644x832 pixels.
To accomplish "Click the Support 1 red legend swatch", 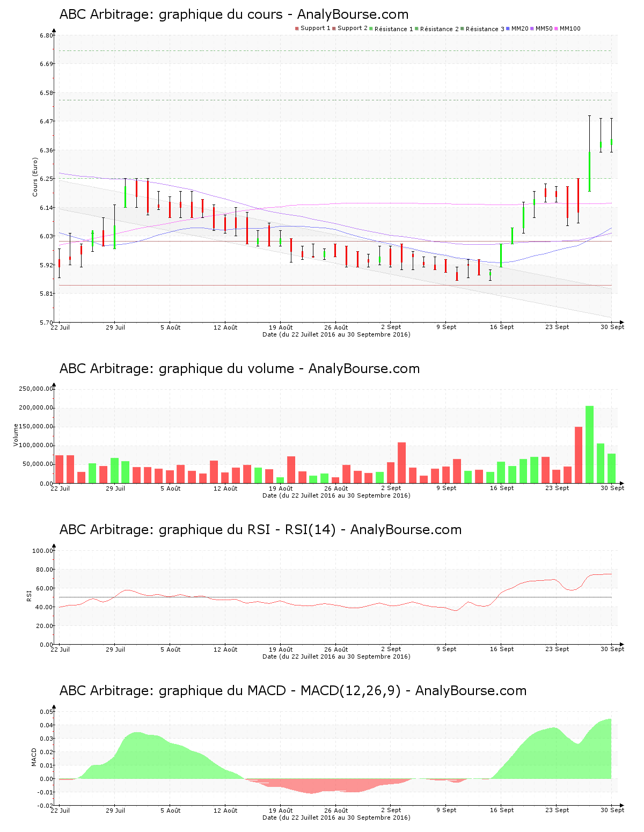I will tap(297, 28).
